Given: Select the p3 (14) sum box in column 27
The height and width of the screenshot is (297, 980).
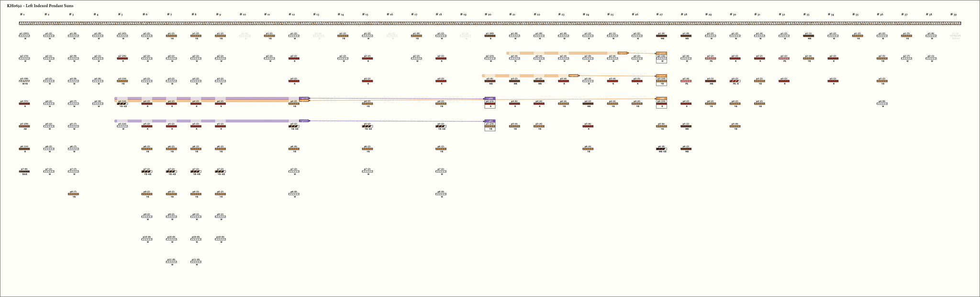Looking at the screenshot, I should 661,81.
